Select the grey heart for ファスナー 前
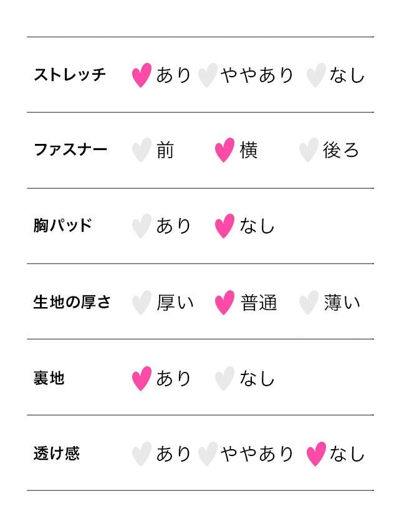Viewport: 399px width, 532px height. point(142,151)
